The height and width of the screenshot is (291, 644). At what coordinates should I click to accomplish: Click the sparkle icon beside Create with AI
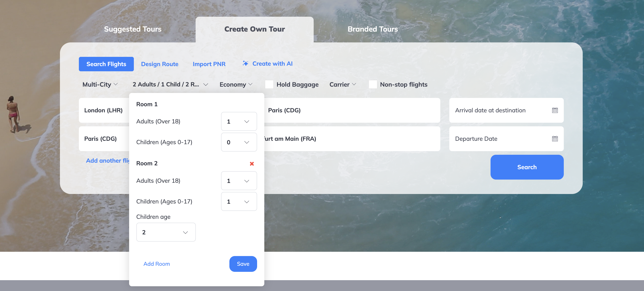[245, 63]
